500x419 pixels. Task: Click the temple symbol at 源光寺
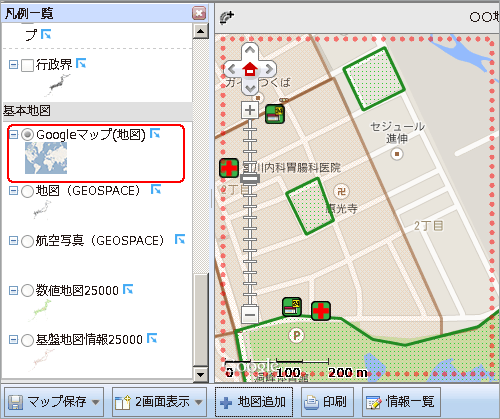click(x=342, y=191)
